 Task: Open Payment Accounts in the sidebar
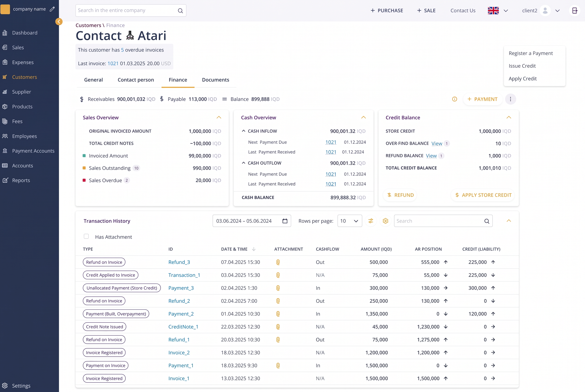pos(33,151)
